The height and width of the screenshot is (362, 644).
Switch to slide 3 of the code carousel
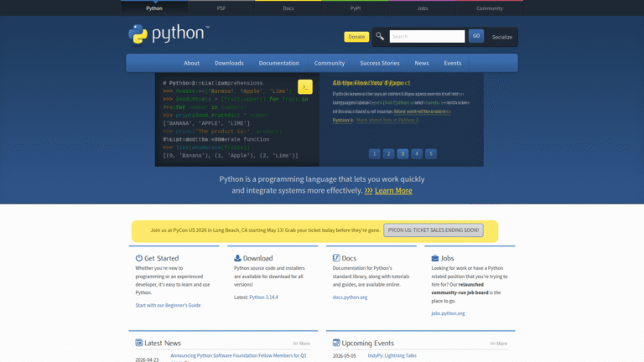(x=402, y=154)
